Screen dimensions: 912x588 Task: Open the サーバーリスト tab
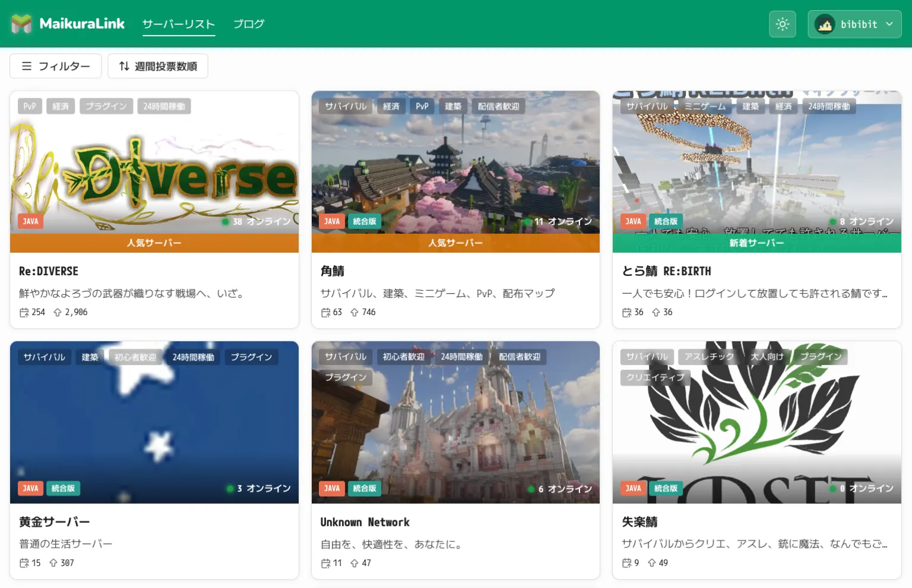[x=179, y=24]
